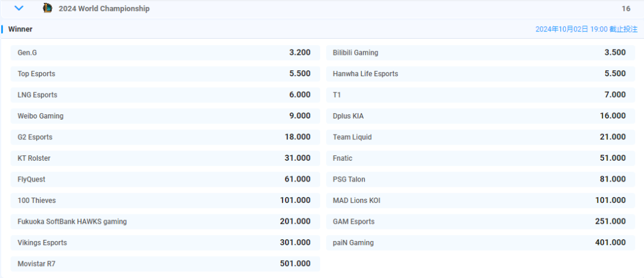Choose Top Esports winner odds
644x278 pixels.
(x=165, y=74)
